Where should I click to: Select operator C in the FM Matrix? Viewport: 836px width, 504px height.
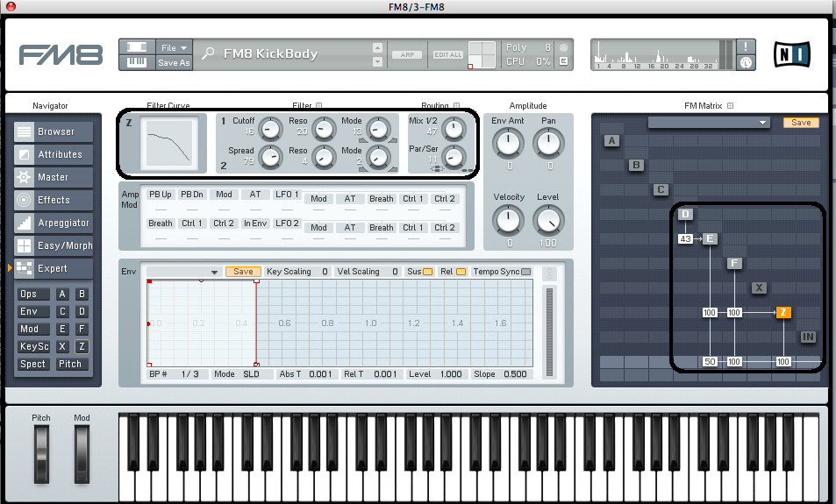(661, 189)
